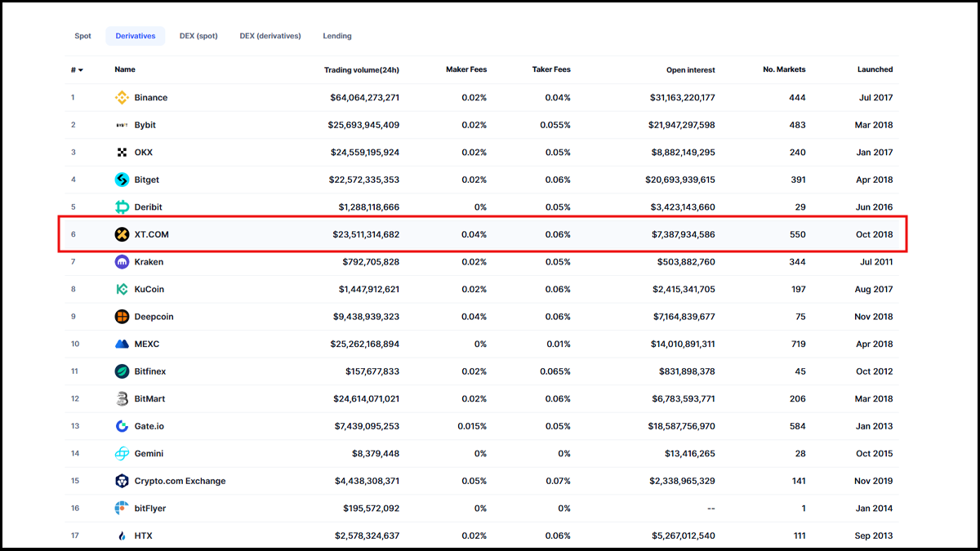
Task: Switch to the Lending tab
Action: (337, 36)
